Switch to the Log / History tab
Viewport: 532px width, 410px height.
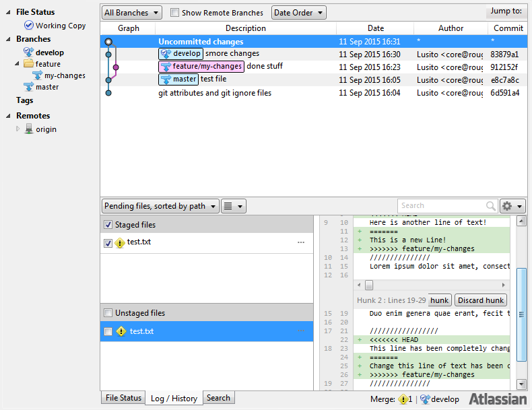tap(174, 399)
